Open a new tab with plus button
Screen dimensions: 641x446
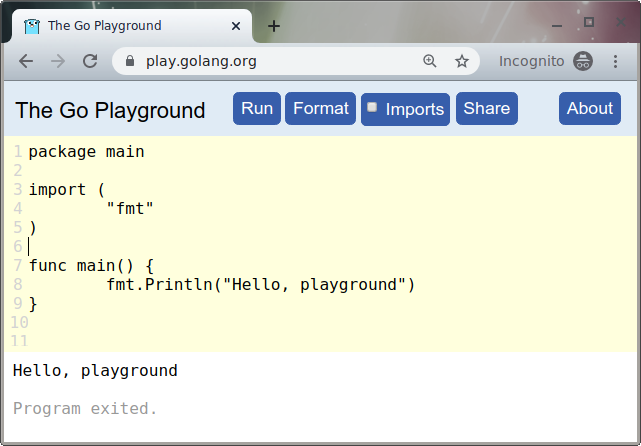(x=274, y=26)
